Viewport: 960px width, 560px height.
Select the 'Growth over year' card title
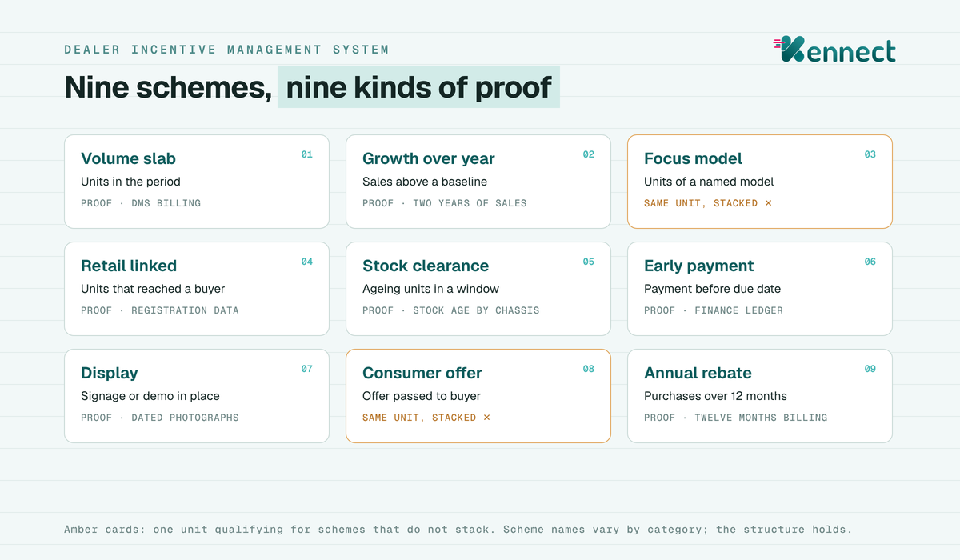(429, 158)
